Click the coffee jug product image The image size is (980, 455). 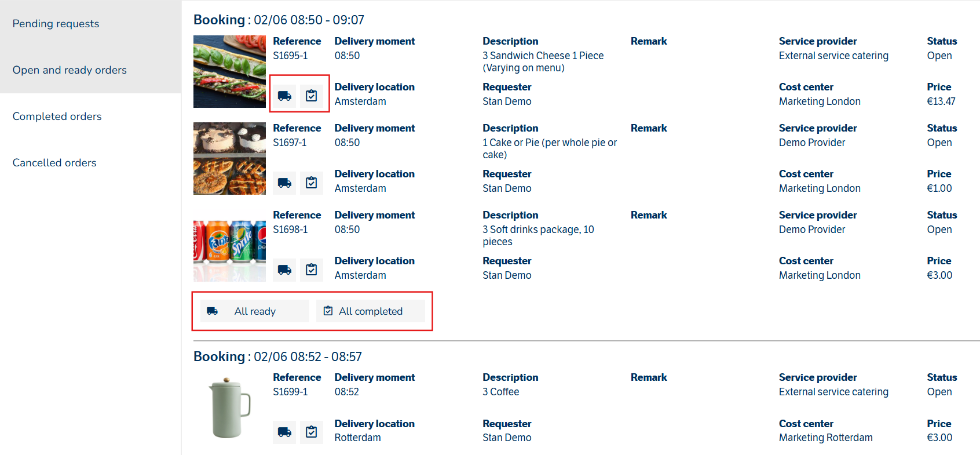pyautogui.click(x=229, y=408)
